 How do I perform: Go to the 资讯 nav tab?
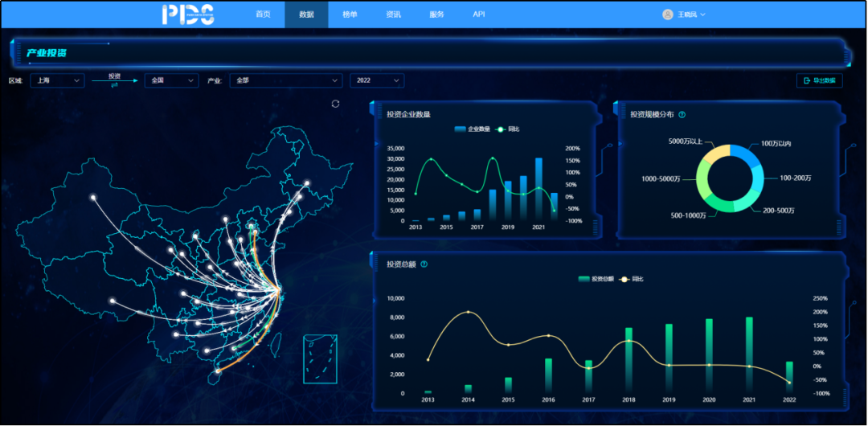click(x=393, y=14)
